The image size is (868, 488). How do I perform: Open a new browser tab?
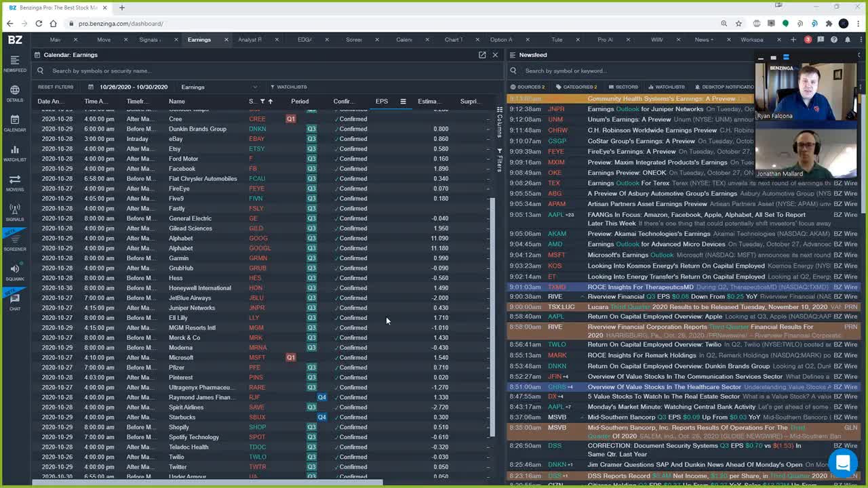tap(122, 7)
